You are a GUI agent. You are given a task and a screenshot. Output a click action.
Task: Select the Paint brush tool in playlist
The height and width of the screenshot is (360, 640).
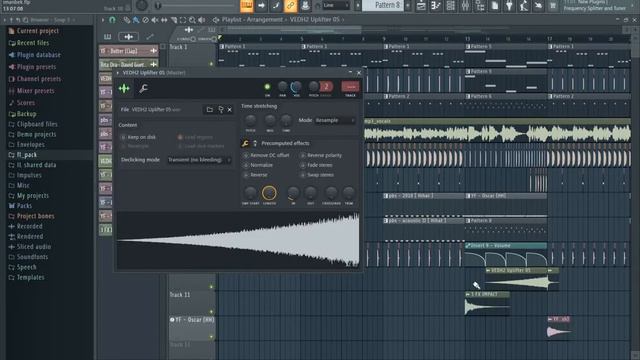[x=136, y=20]
